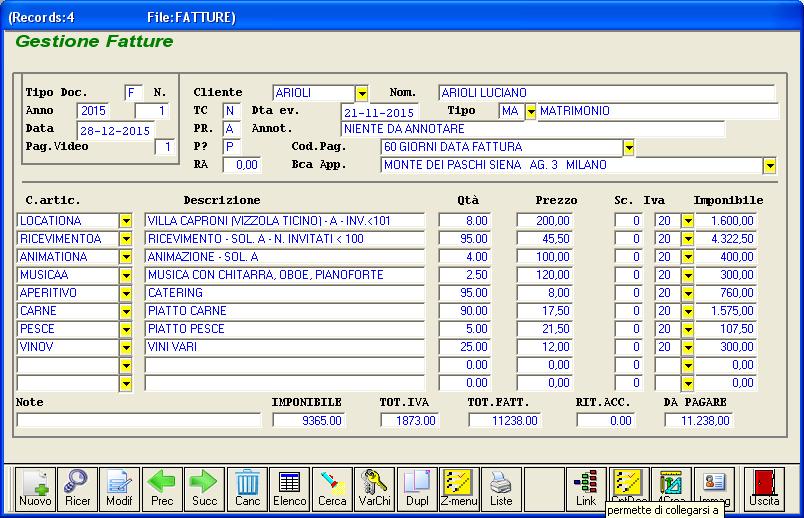This screenshot has height=518, width=804.
Task: Open article dropdown for RICEVIMENTOA row
Action: click(126, 239)
